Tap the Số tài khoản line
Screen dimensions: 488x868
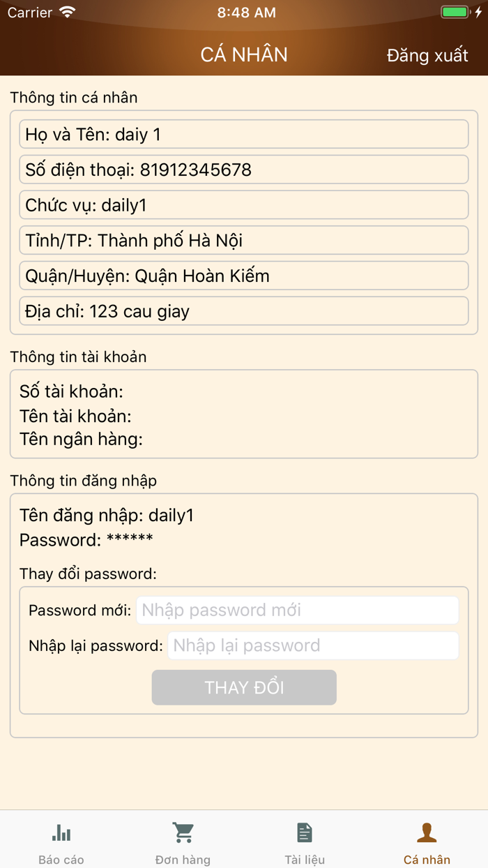point(71,391)
